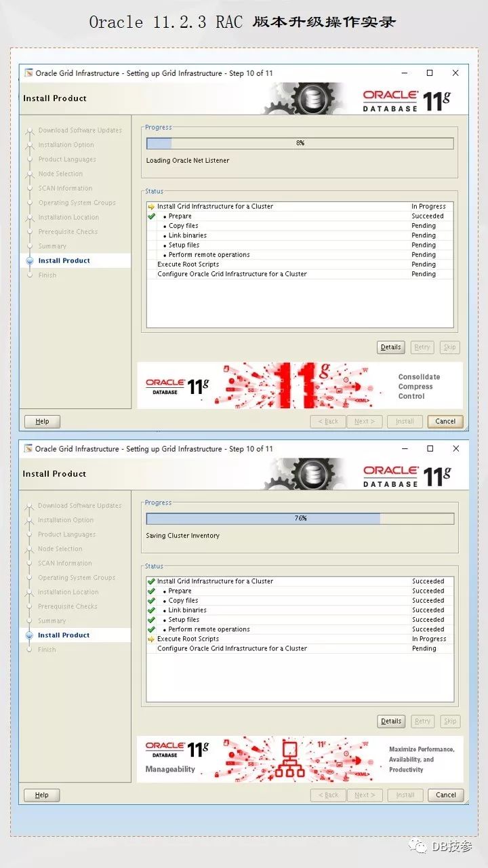Screen dimensions: 488x868
Task: Click the Install Product step bullet in the 76% window
Action: tap(29, 636)
